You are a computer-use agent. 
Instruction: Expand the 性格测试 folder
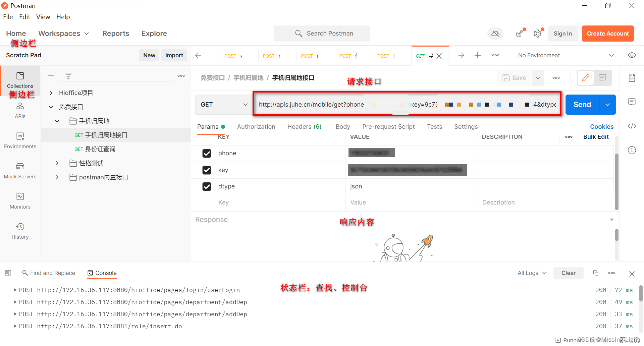[57, 163]
